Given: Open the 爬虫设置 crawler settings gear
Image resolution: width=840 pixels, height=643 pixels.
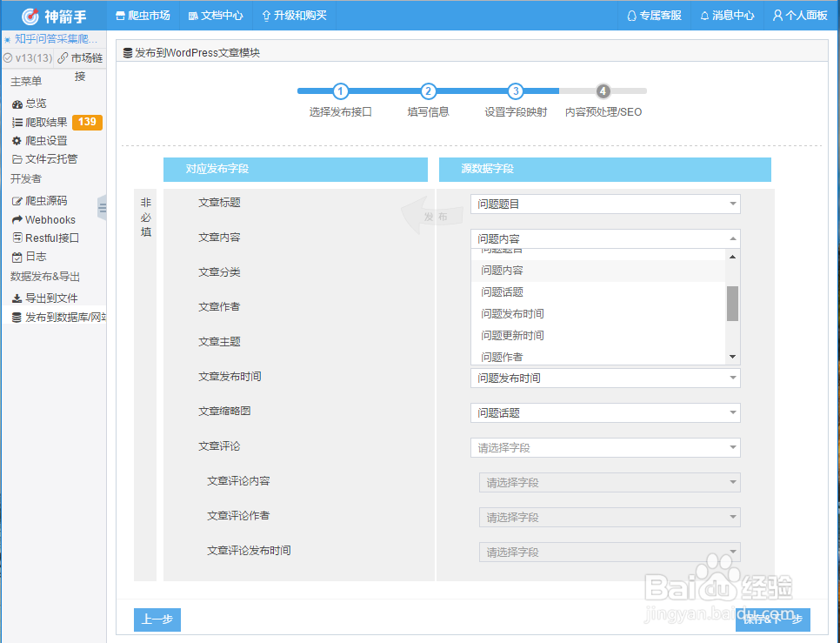Looking at the screenshot, I should 42,141.
